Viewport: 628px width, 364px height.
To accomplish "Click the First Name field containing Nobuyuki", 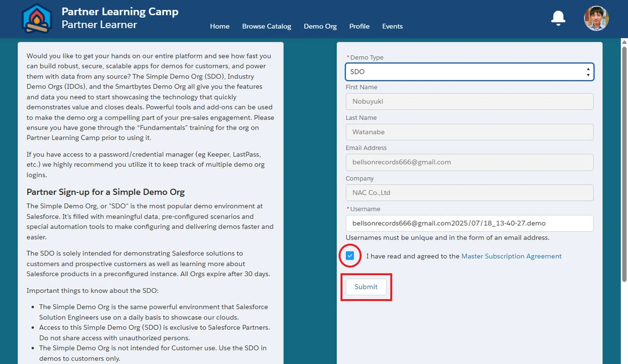I will point(469,101).
